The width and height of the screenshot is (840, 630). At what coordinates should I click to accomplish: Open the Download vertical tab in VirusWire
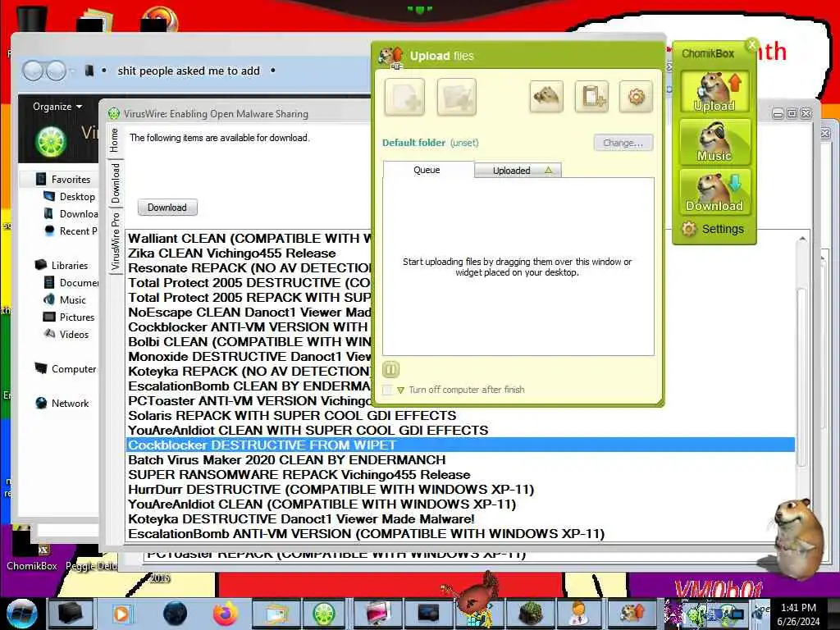pos(115,183)
